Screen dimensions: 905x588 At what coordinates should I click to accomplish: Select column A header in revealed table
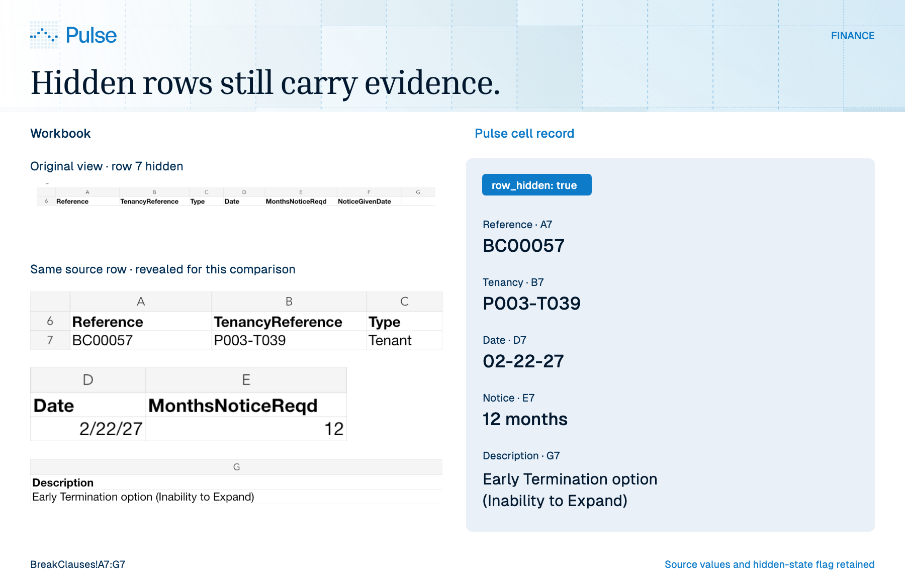pyautogui.click(x=141, y=302)
